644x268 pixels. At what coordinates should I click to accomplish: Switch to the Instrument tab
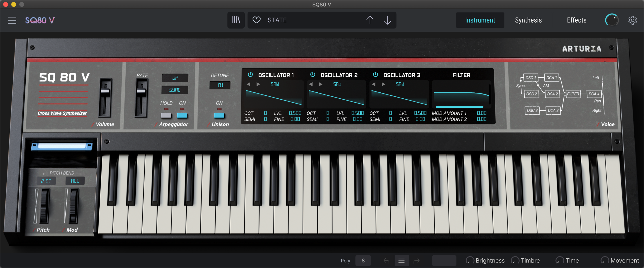[x=480, y=20]
